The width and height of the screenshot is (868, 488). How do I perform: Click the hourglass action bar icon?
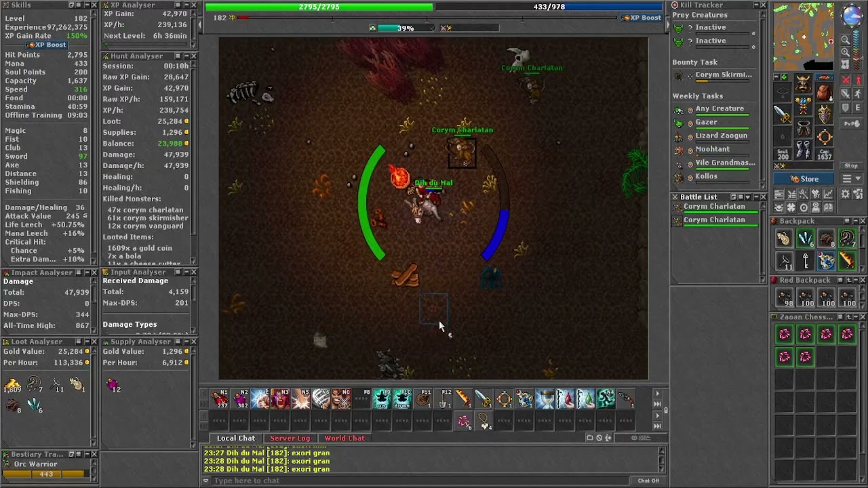[x=546, y=399]
